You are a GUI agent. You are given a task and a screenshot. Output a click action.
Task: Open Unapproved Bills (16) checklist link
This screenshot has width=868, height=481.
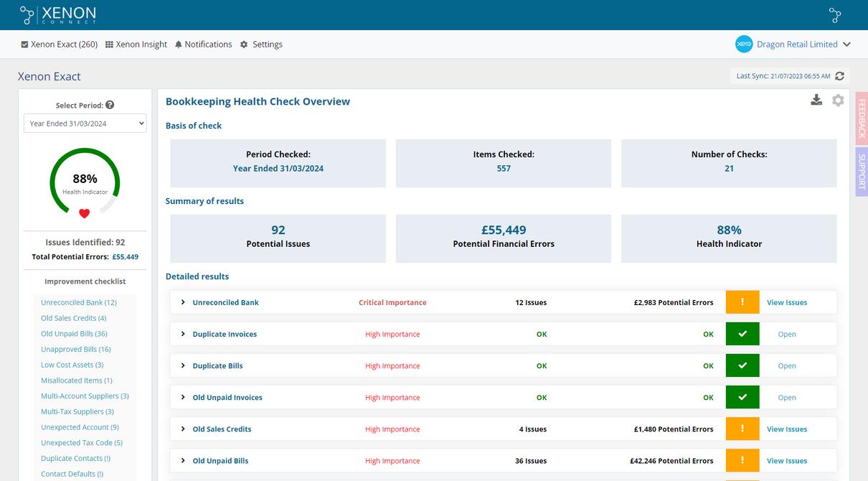click(76, 350)
